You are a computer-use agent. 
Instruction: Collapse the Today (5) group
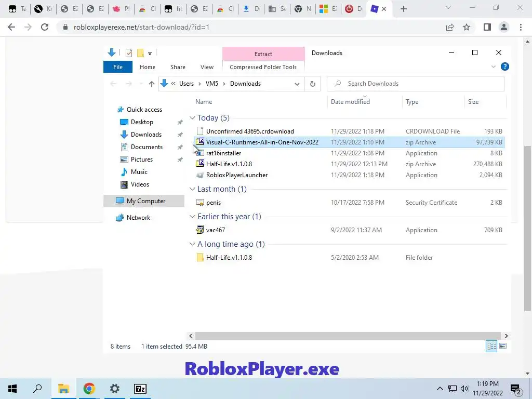(x=192, y=118)
